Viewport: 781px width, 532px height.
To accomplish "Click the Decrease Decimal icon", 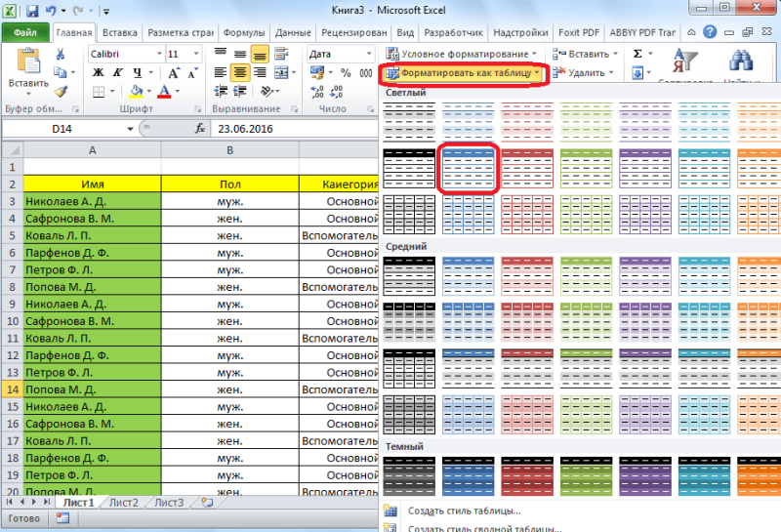I will click(x=337, y=92).
